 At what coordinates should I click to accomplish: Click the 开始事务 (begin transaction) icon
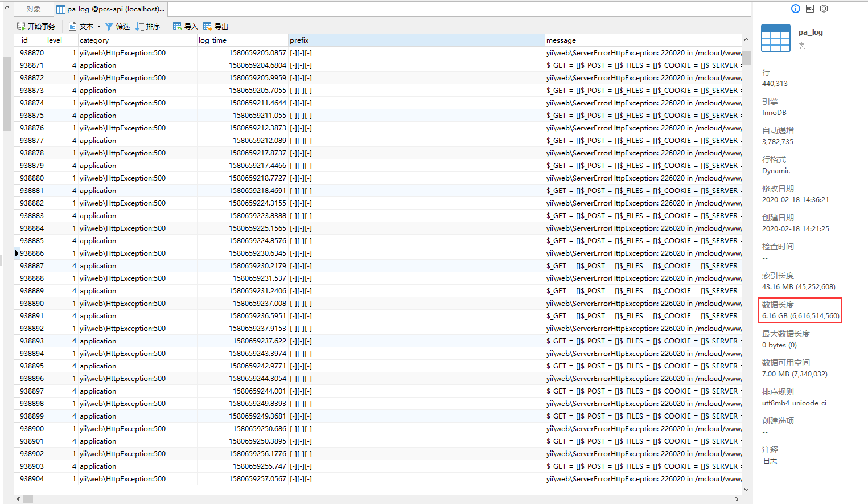21,26
